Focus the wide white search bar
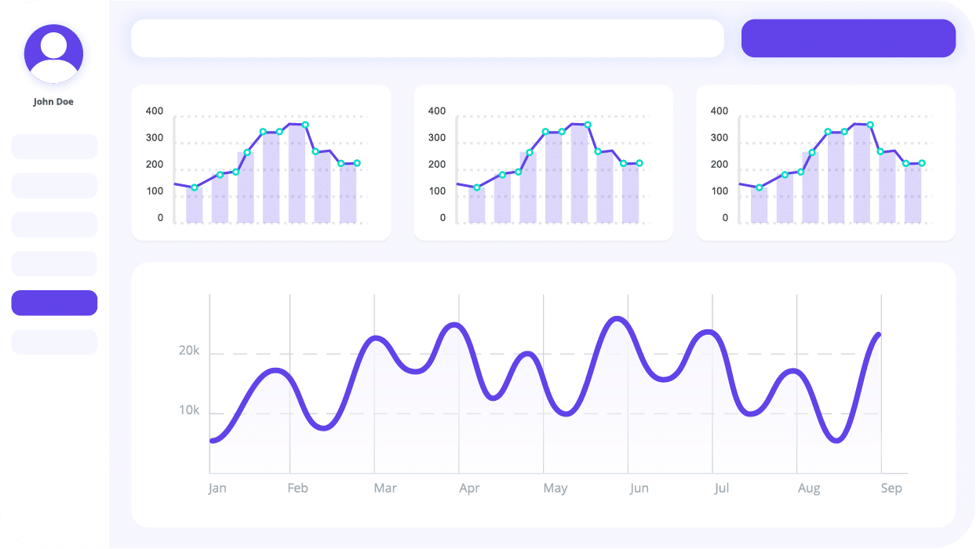The image size is (980, 549). click(427, 38)
